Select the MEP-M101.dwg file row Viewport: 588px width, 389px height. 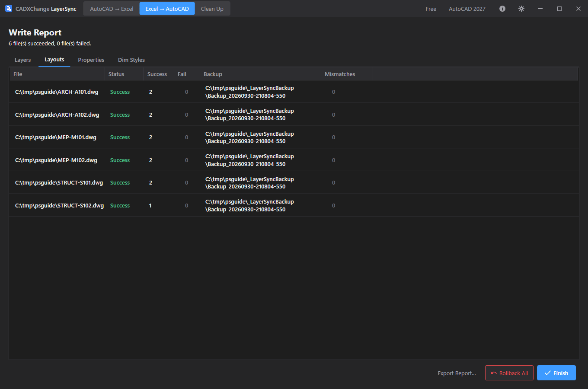pyautogui.click(x=294, y=137)
